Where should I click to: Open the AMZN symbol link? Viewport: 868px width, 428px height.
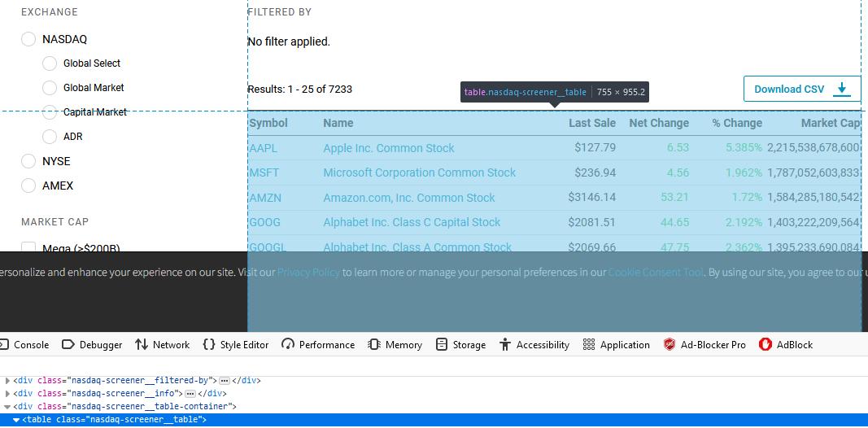[x=265, y=198]
